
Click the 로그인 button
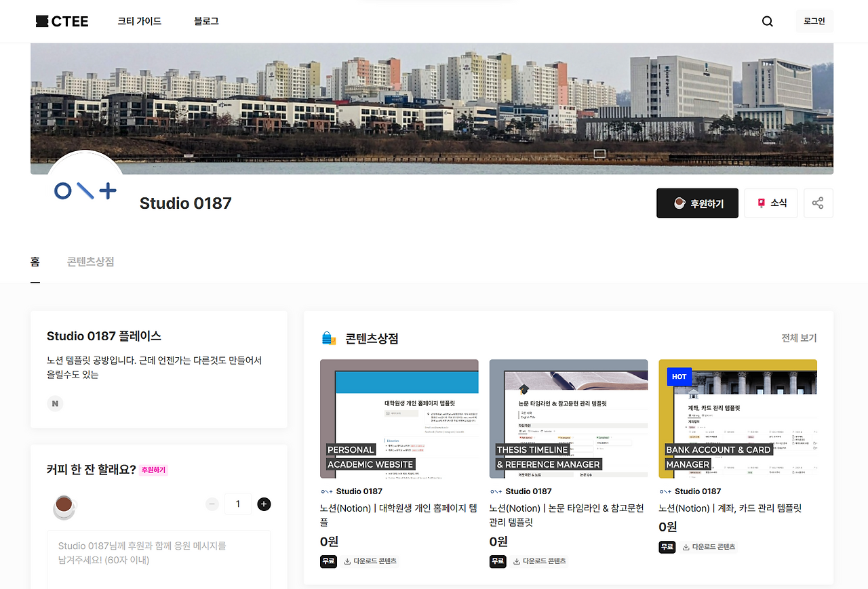814,21
